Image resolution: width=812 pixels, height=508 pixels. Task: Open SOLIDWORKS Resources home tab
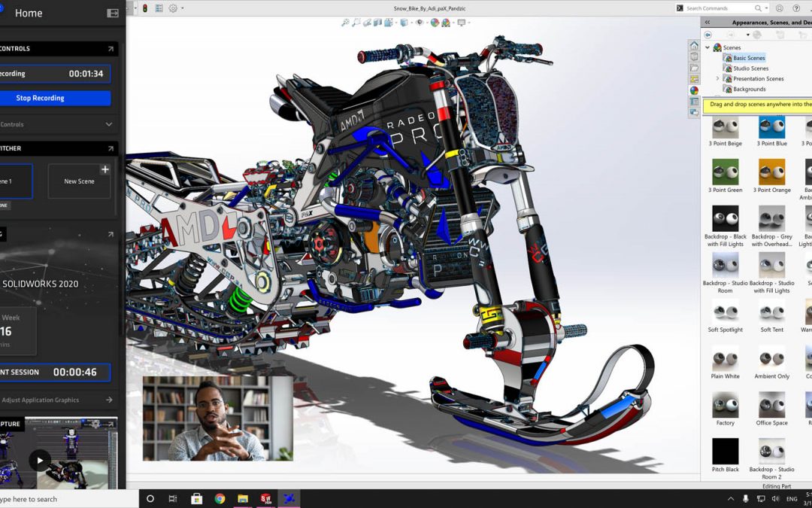click(695, 46)
